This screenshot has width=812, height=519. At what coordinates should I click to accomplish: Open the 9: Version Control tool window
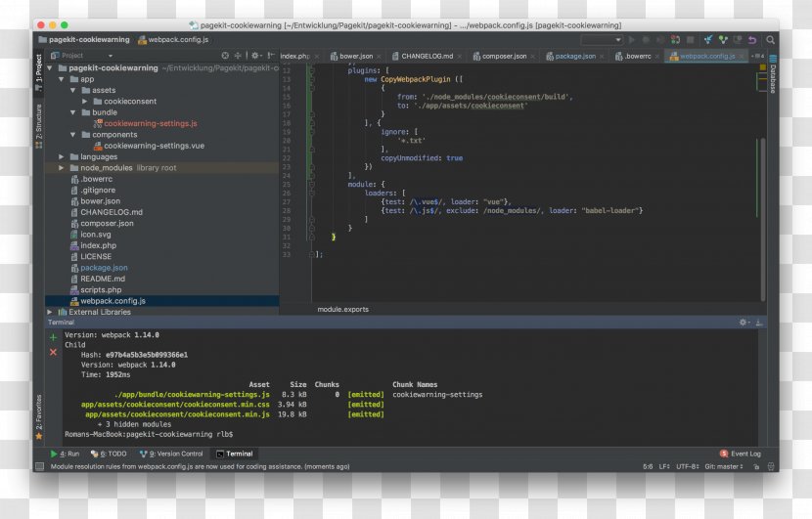tap(171, 454)
